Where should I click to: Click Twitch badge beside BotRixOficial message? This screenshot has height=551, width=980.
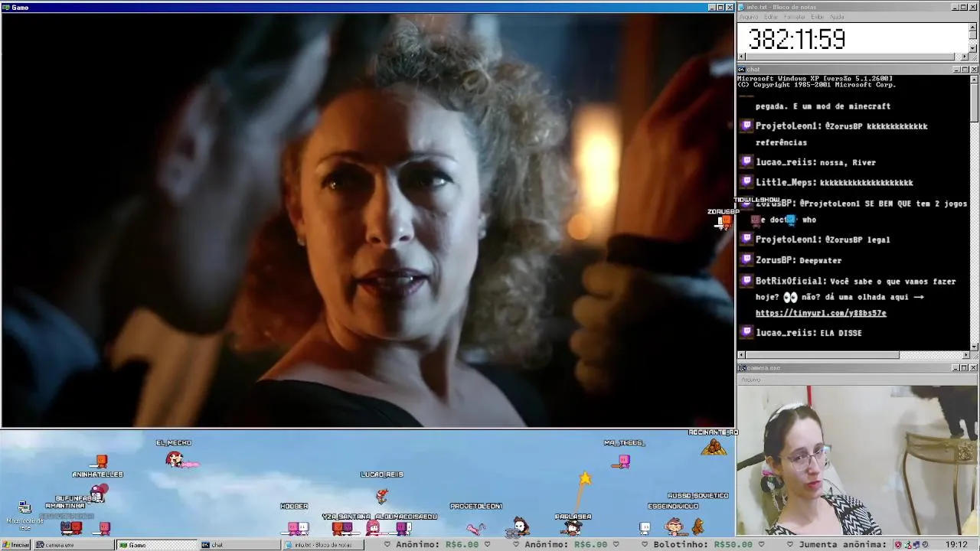pyautogui.click(x=746, y=281)
